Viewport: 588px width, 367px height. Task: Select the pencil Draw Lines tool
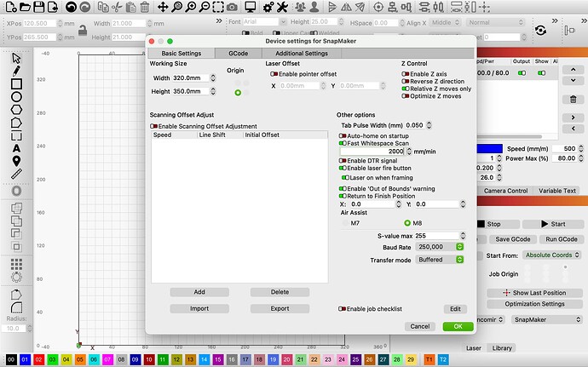click(x=16, y=71)
